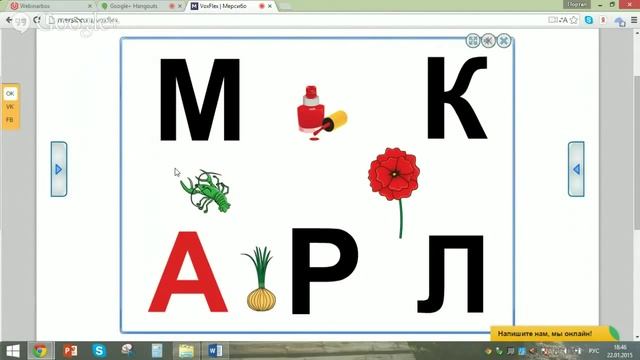Open the paint palette app icon in taskbar
This screenshot has width=640, height=360.
point(128,351)
